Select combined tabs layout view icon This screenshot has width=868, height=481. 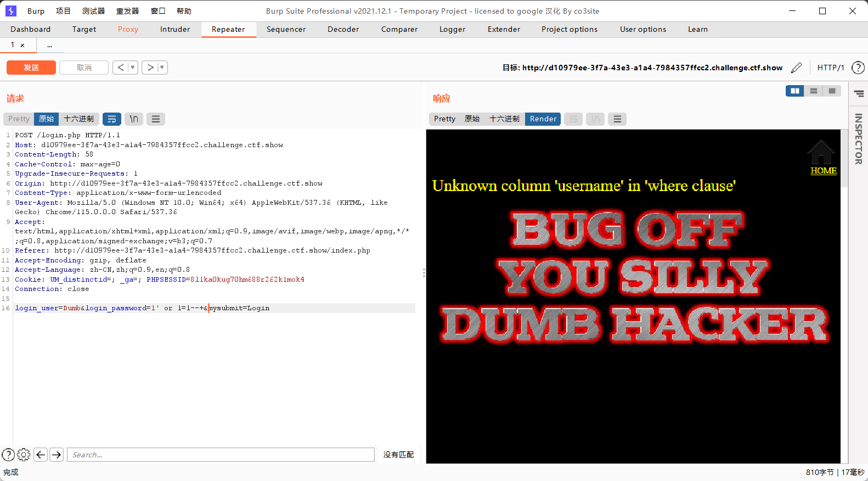[x=832, y=91]
